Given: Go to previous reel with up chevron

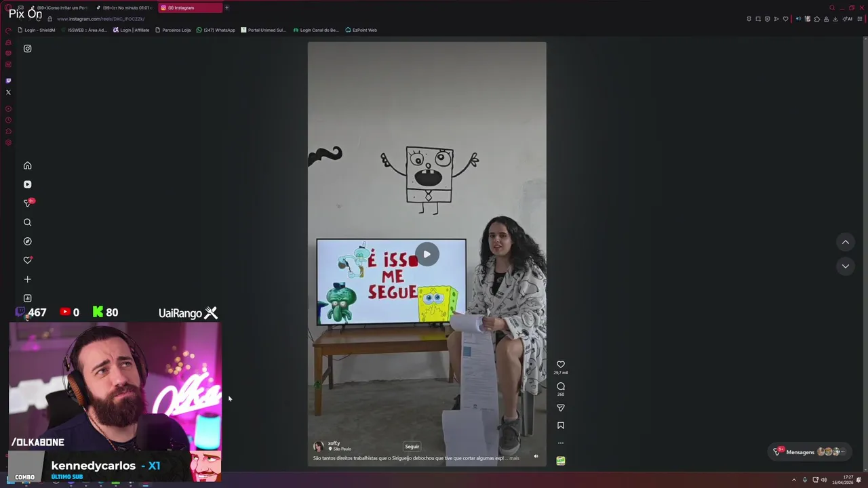Looking at the screenshot, I should (846, 242).
